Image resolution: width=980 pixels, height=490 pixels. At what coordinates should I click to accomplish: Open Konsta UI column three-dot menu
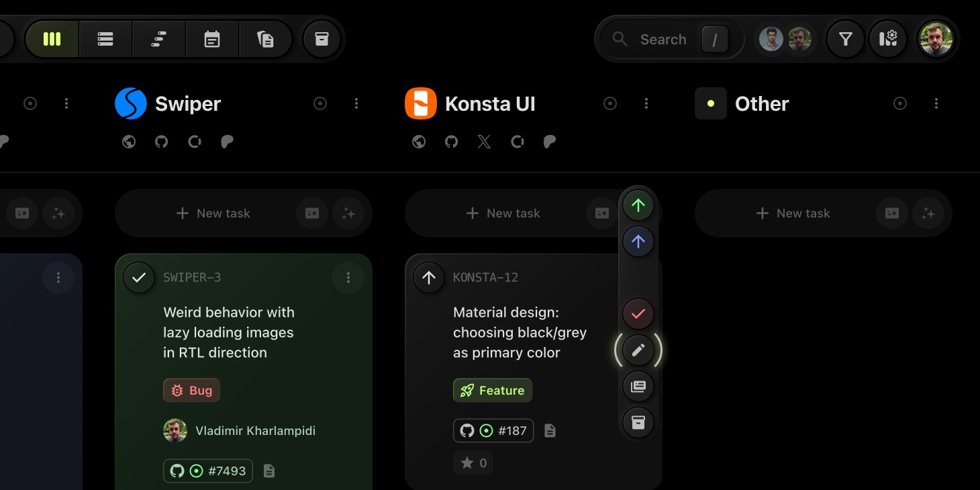[646, 103]
